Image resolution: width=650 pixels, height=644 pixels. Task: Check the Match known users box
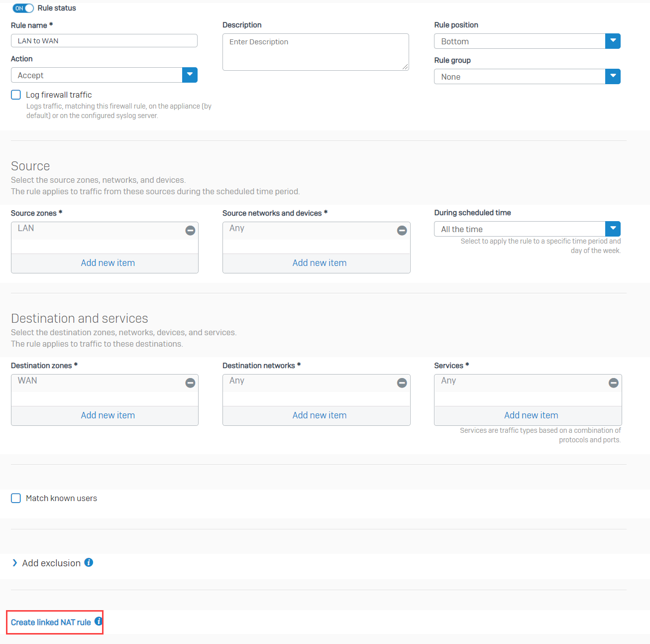(16, 498)
